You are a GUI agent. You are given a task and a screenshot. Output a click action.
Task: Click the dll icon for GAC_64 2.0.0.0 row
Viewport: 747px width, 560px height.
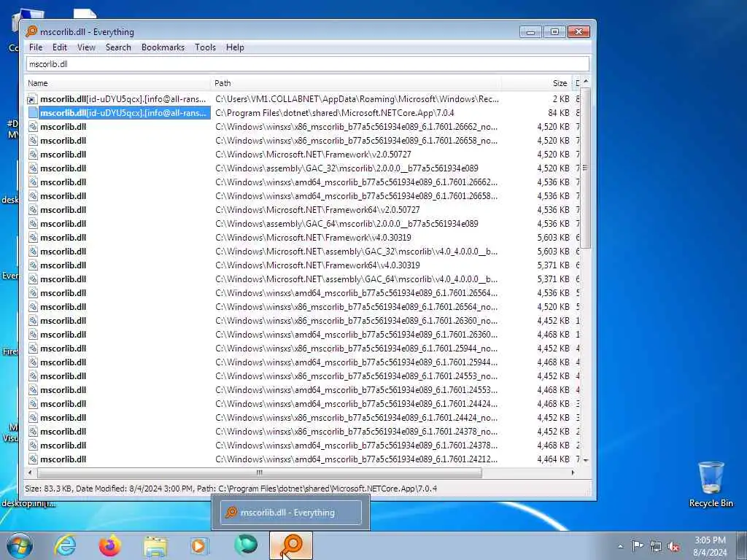(x=32, y=223)
